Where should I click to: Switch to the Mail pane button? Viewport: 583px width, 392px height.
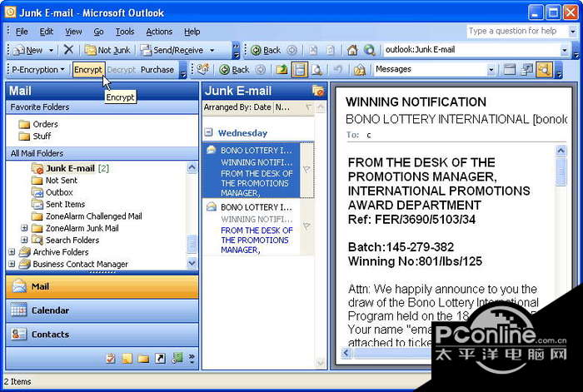pos(102,286)
